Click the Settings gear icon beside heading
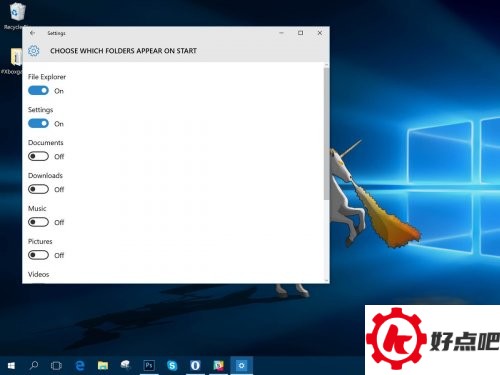Screen dimensions: 500x375 [x=33, y=51]
